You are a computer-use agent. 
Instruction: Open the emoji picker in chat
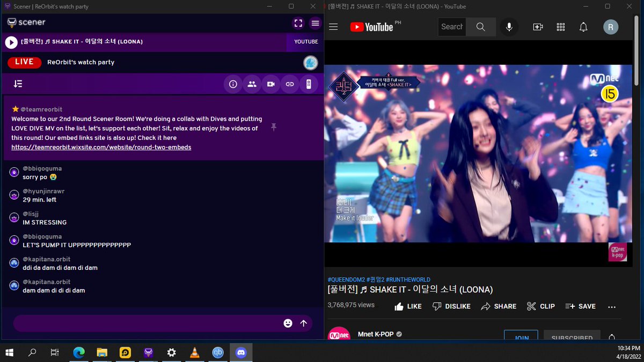[x=288, y=323]
